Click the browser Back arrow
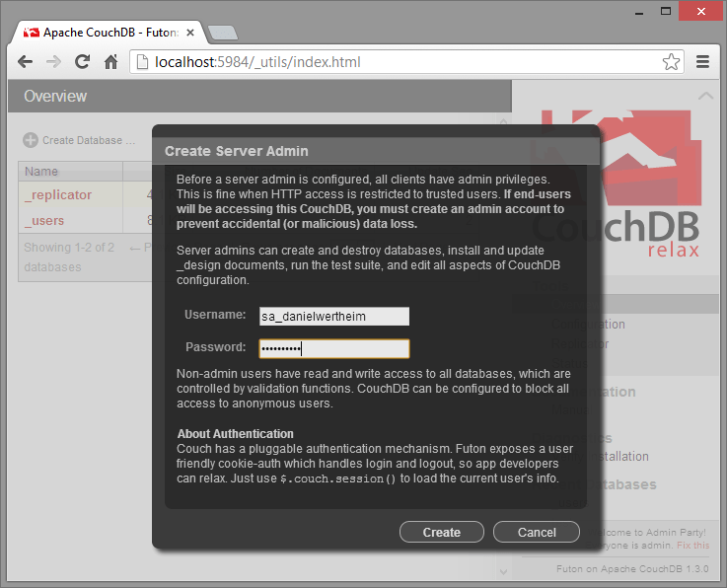Screen dimensions: 727x588 25,62
